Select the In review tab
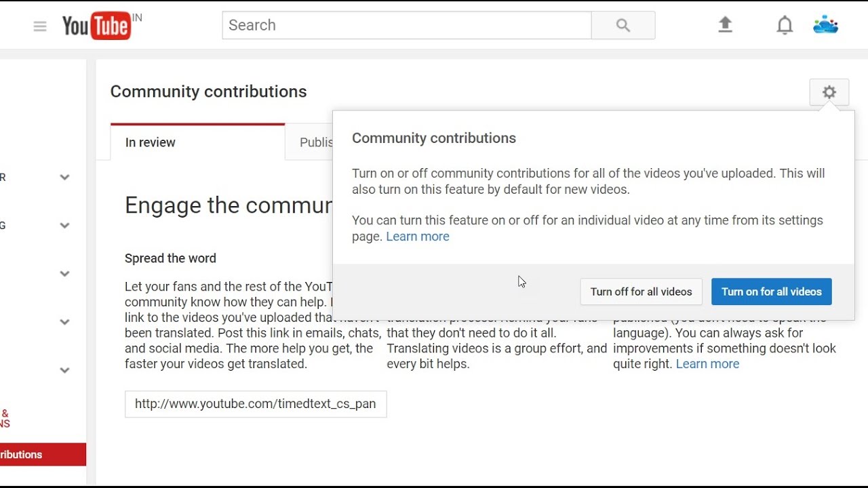Viewport: 868px width, 488px height. pyautogui.click(x=197, y=142)
